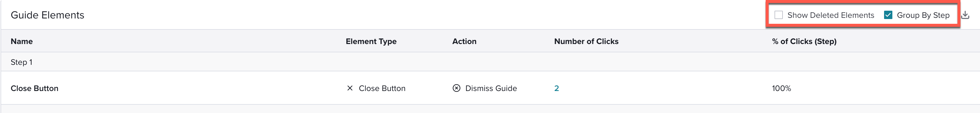The width and height of the screenshot is (980, 113).
Task: Collapse the Step 1 group row
Action: coord(490,62)
